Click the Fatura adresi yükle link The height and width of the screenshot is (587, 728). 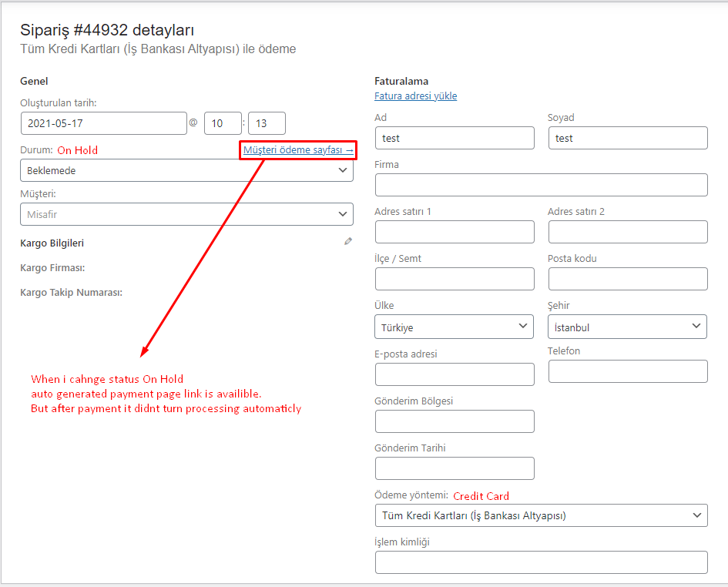[415, 96]
